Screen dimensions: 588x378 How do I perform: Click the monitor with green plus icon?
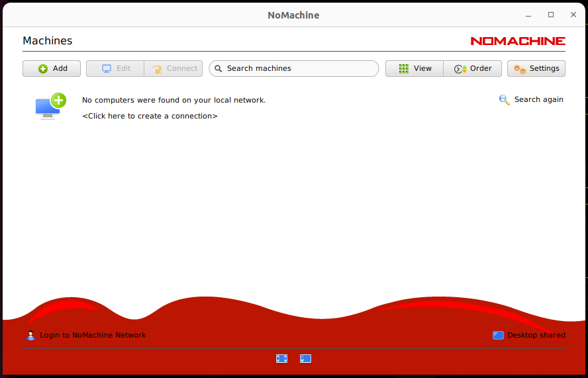coord(50,106)
